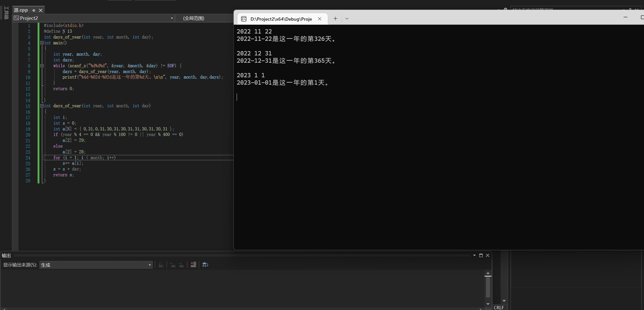Image resolution: width=644 pixels, height=310 pixels.
Task: Click the output panel vertical scrollbar thumb
Action: pyautogui.click(x=488, y=287)
